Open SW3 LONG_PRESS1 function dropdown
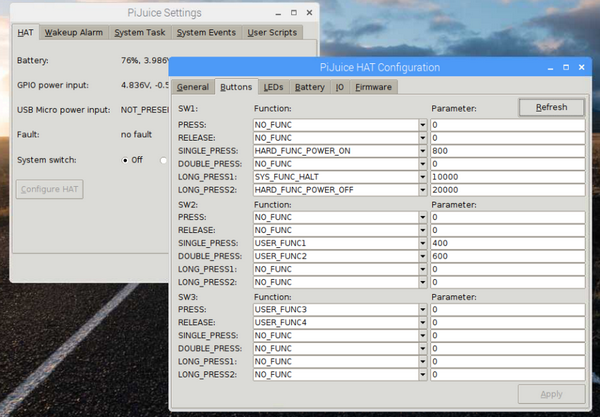 pos(422,362)
